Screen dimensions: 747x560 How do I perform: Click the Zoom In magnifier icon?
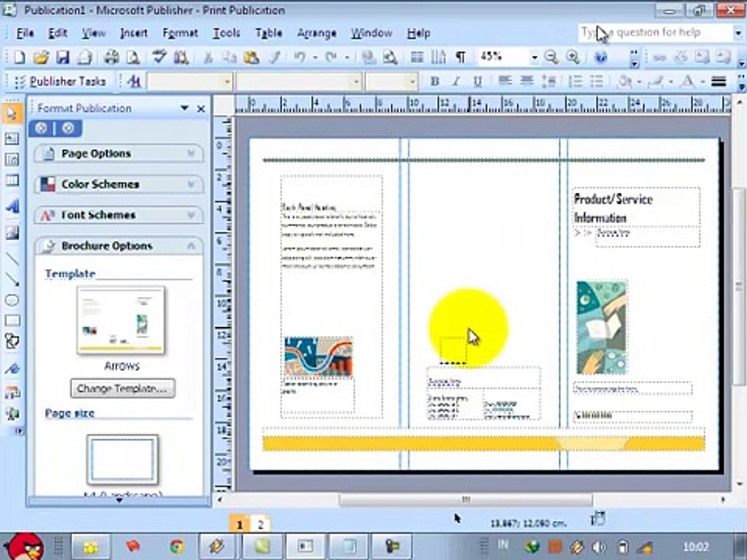tap(573, 57)
